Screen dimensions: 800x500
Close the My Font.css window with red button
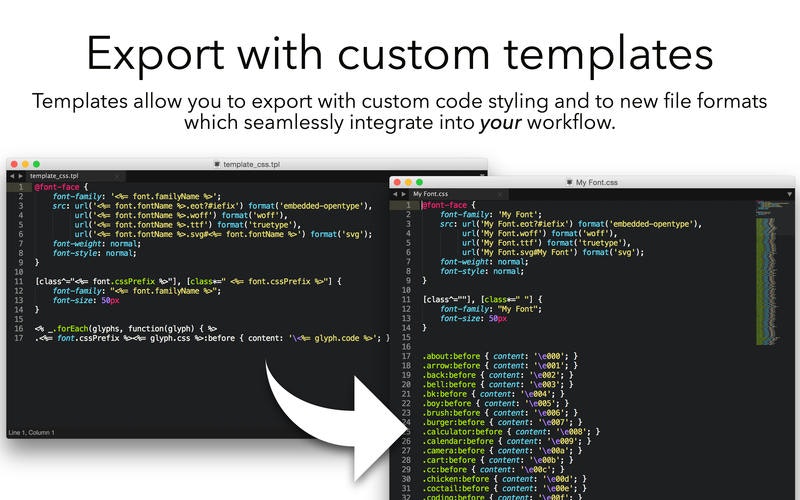397,182
